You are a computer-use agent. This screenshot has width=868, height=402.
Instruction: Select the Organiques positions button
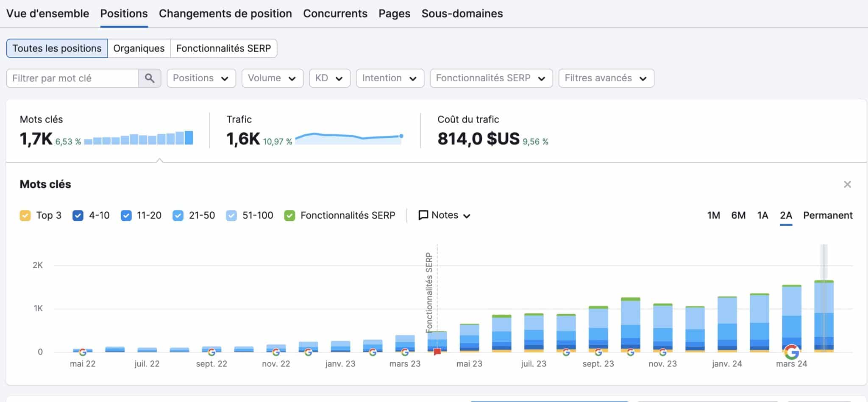coord(139,48)
